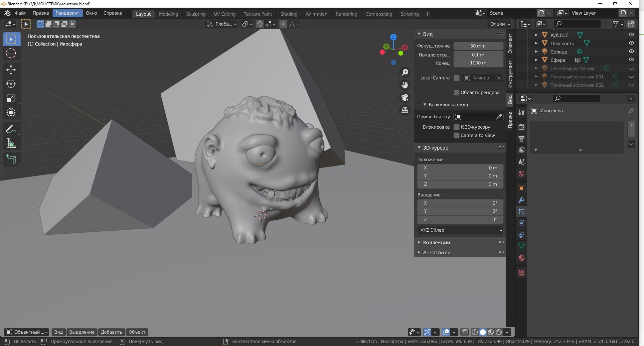Select the Measure tool
Viewport: 644px width, 346px height.
coord(11,144)
